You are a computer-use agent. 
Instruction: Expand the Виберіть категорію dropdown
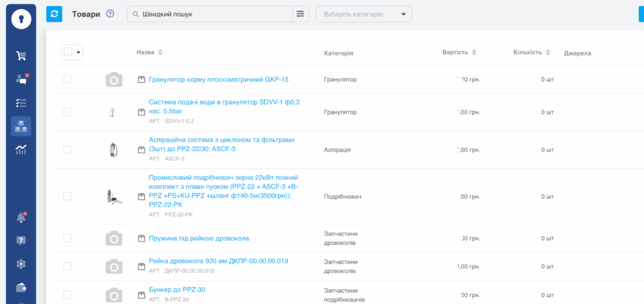click(364, 14)
